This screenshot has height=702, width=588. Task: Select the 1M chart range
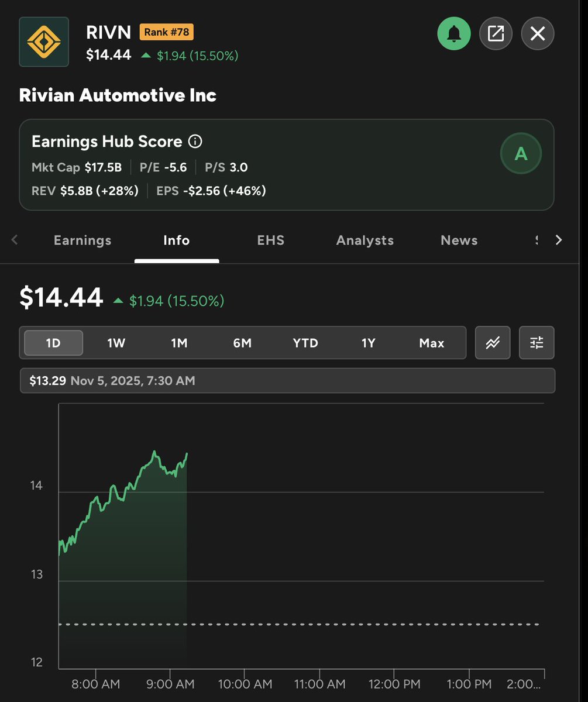coord(179,343)
